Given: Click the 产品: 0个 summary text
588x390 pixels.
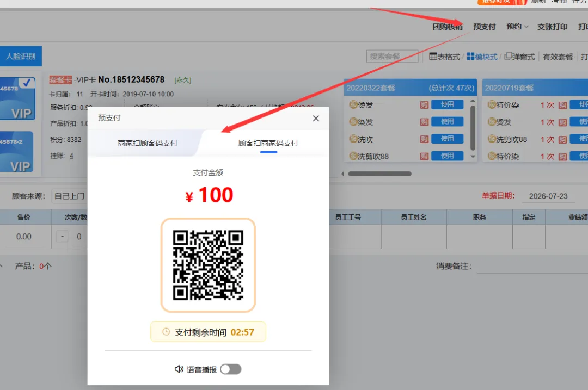Looking at the screenshot, I should point(33,266).
